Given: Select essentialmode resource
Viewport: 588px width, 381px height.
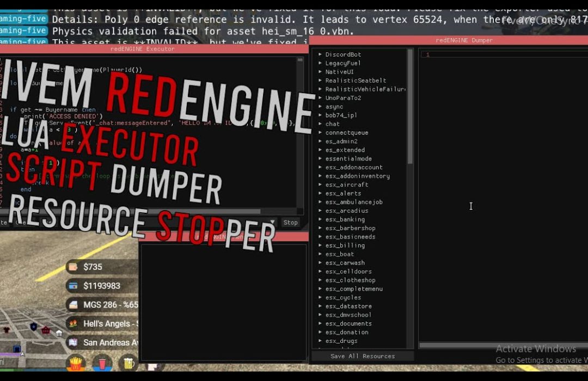Looking at the screenshot, I should [x=348, y=158].
